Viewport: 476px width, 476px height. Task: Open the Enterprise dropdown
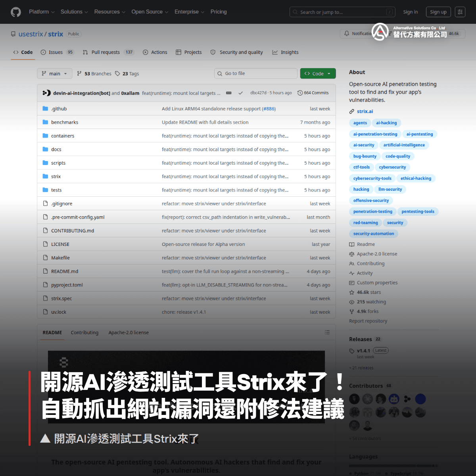pos(189,12)
